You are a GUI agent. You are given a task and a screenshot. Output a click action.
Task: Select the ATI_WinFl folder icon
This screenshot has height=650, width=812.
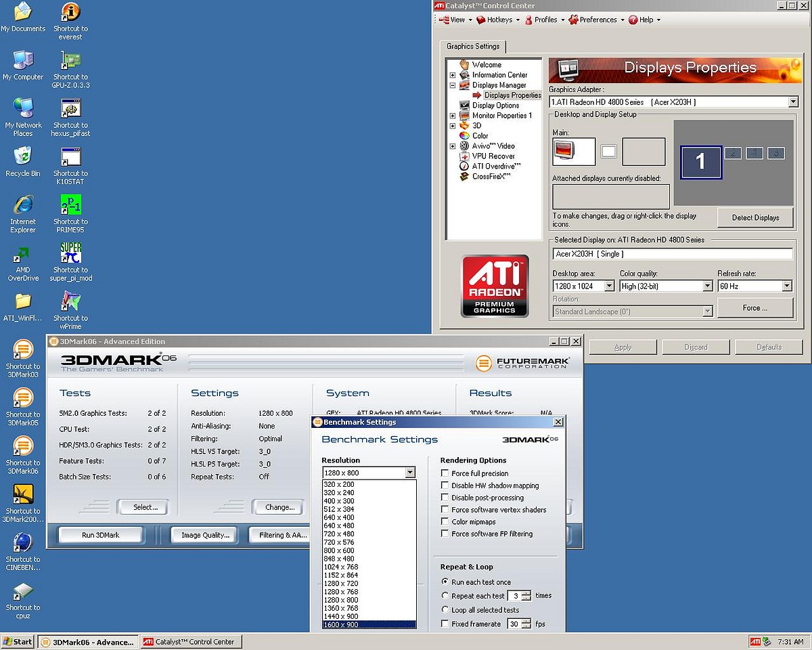pos(23,307)
